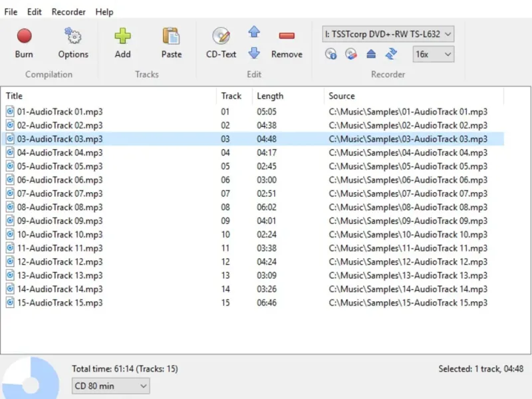Screen dimensions: 532x399
Task: Click file icon of 01-AudioTrack 01.mp3
Action: [10, 112]
